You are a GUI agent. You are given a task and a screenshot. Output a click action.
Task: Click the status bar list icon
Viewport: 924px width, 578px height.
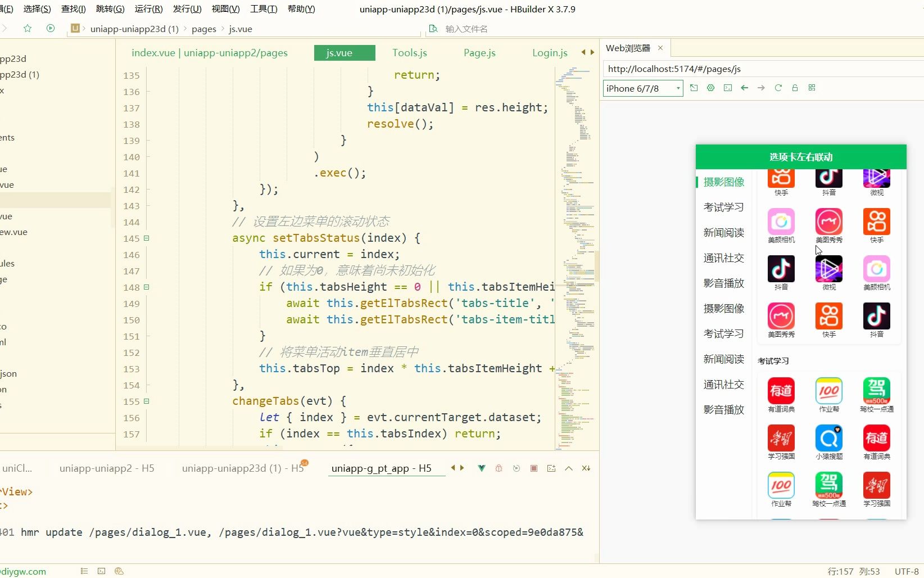[x=84, y=571]
